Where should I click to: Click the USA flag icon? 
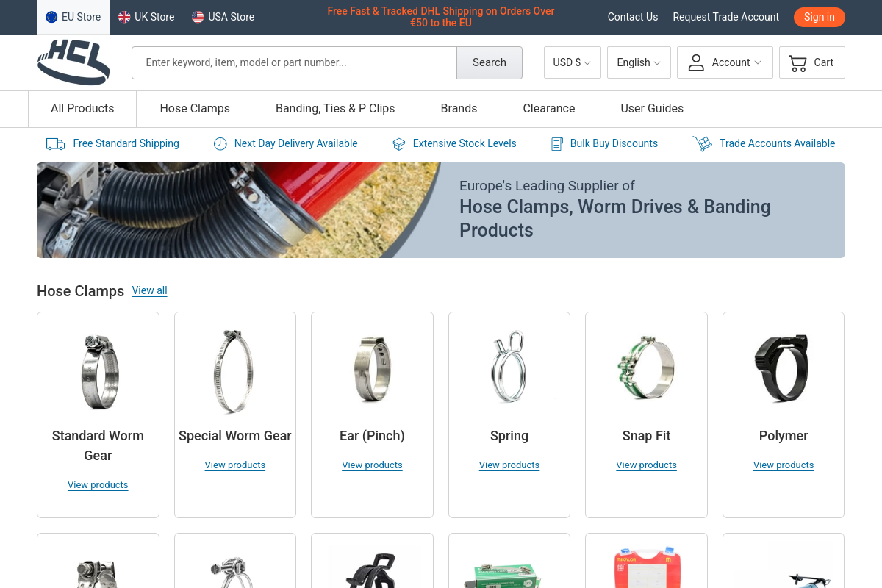point(198,17)
